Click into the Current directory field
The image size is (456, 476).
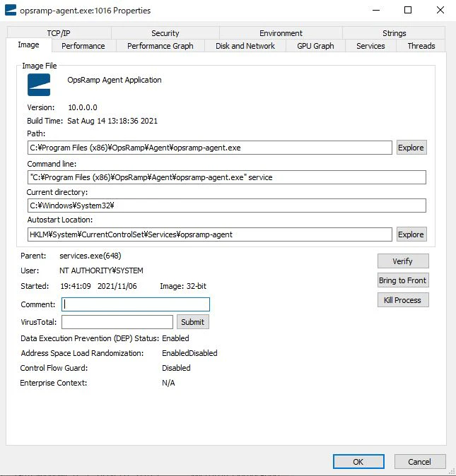pyautogui.click(x=227, y=206)
